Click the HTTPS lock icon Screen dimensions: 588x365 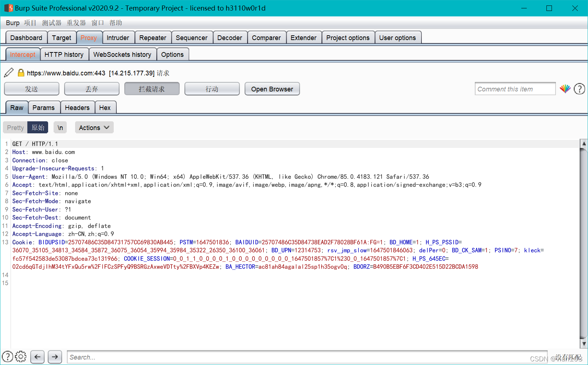(x=21, y=73)
